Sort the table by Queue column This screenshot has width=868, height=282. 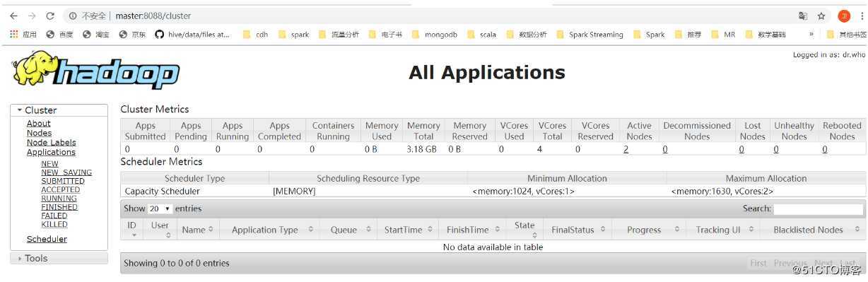click(x=348, y=230)
